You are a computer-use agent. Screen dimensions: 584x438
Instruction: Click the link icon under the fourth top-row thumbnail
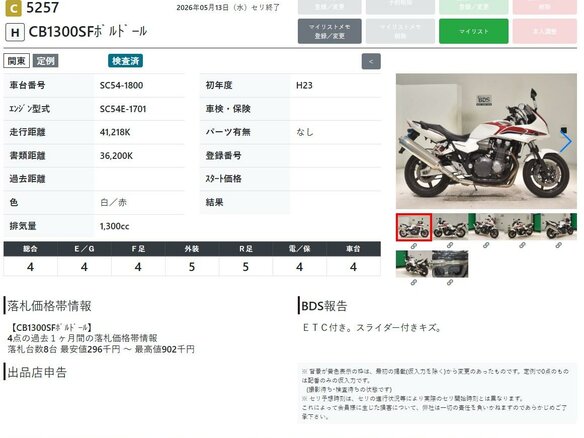(x=522, y=245)
